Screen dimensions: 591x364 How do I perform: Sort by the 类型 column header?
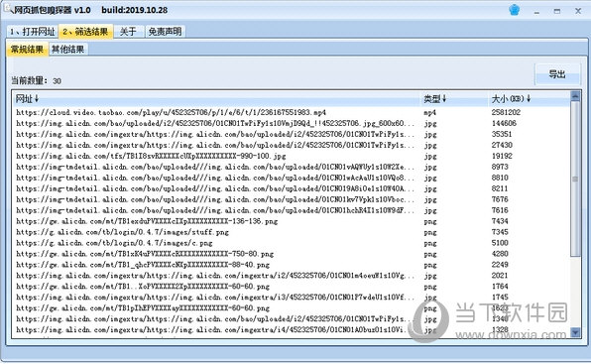point(453,99)
